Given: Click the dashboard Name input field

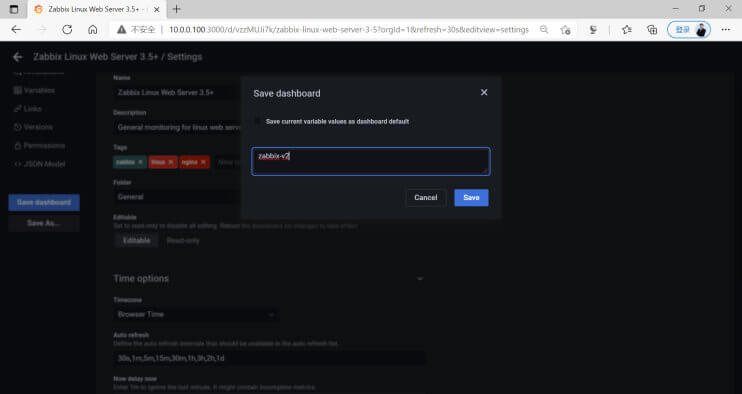Looking at the screenshot, I should pos(177,92).
